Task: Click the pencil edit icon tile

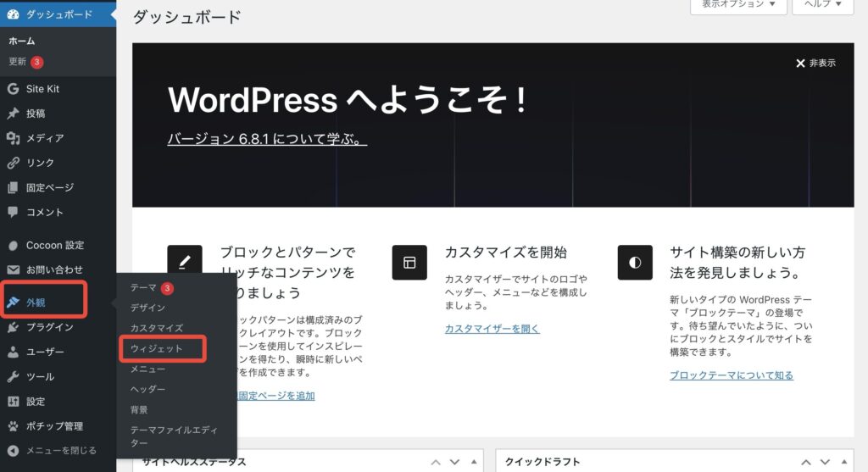Action: click(x=184, y=261)
